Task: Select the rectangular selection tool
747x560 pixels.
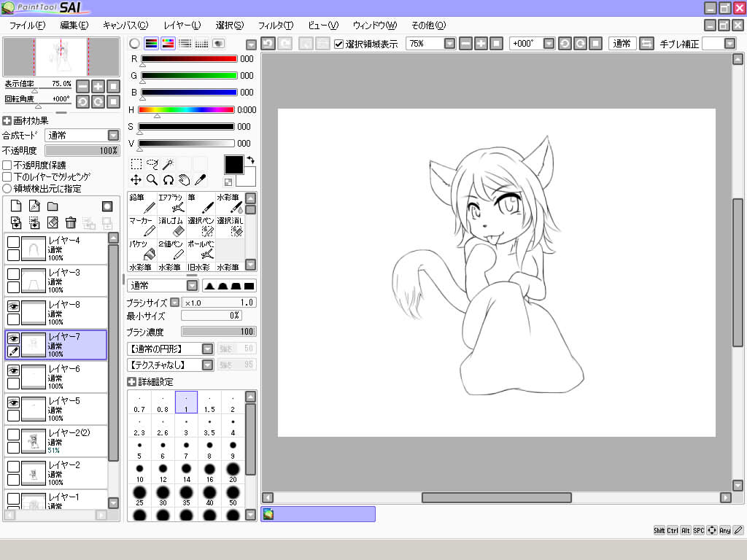Action: tap(136, 164)
